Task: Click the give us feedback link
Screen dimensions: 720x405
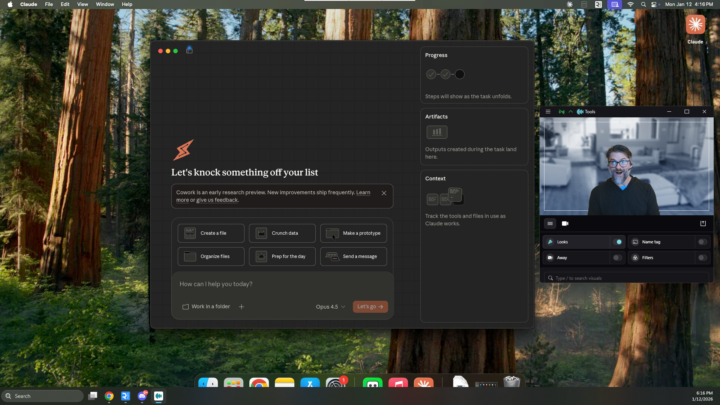Action: pyautogui.click(x=217, y=200)
